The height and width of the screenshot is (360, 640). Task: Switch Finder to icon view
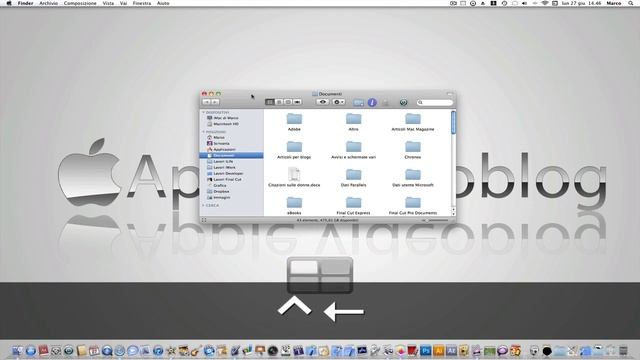[x=269, y=102]
